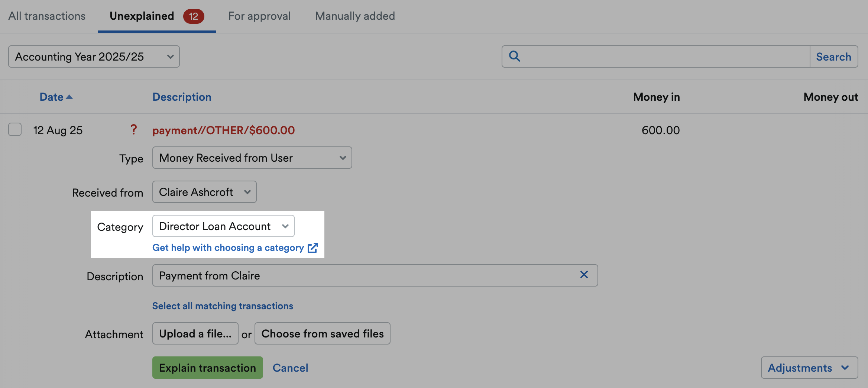The width and height of the screenshot is (868, 388).
Task: Click Select all matching transactions link
Action: pos(223,306)
